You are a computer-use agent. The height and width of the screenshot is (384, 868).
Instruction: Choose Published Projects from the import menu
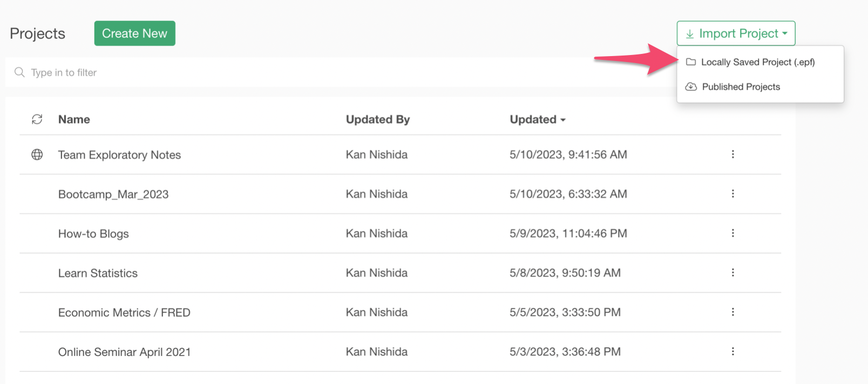pyautogui.click(x=741, y=87)
